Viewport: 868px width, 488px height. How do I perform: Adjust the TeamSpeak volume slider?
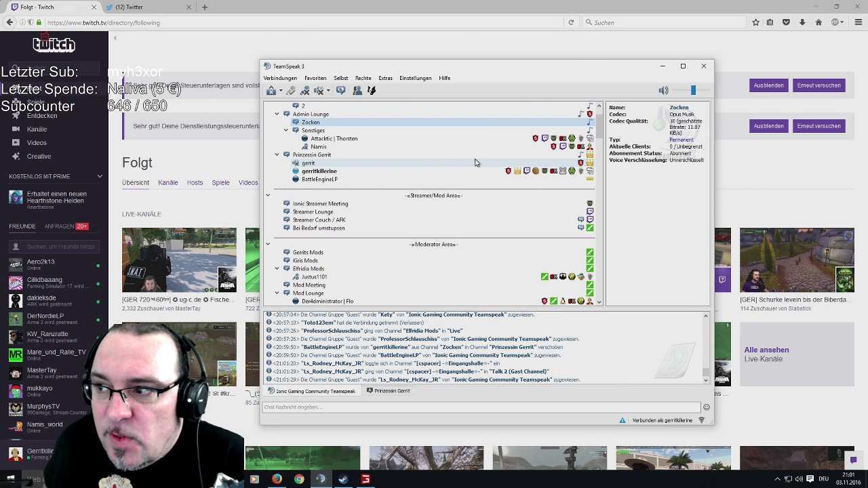(693, 90)
